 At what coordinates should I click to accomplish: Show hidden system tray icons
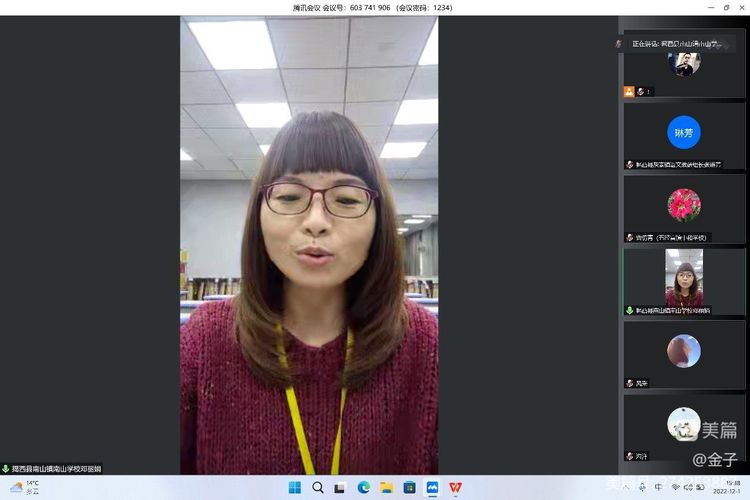coord(626,488)
